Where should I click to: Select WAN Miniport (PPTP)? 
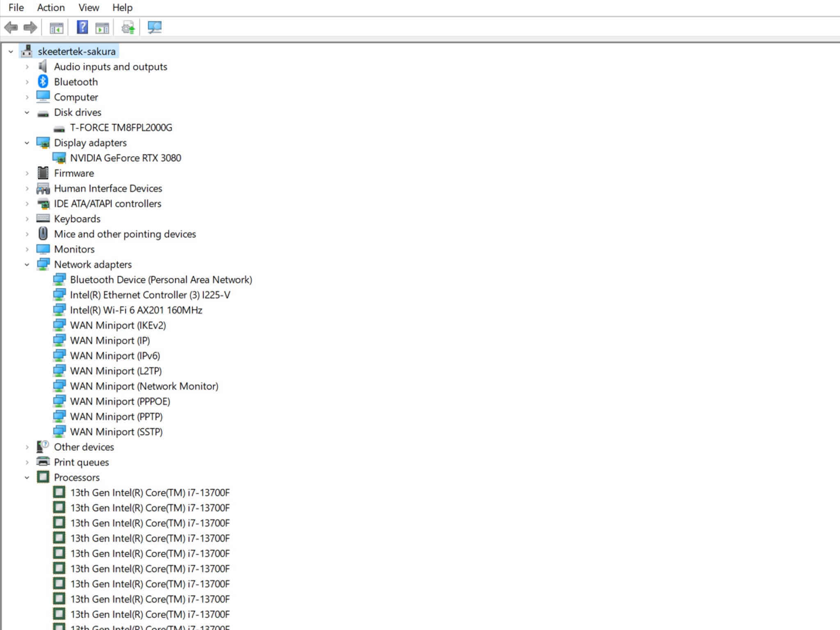click(x=116, y=416)
